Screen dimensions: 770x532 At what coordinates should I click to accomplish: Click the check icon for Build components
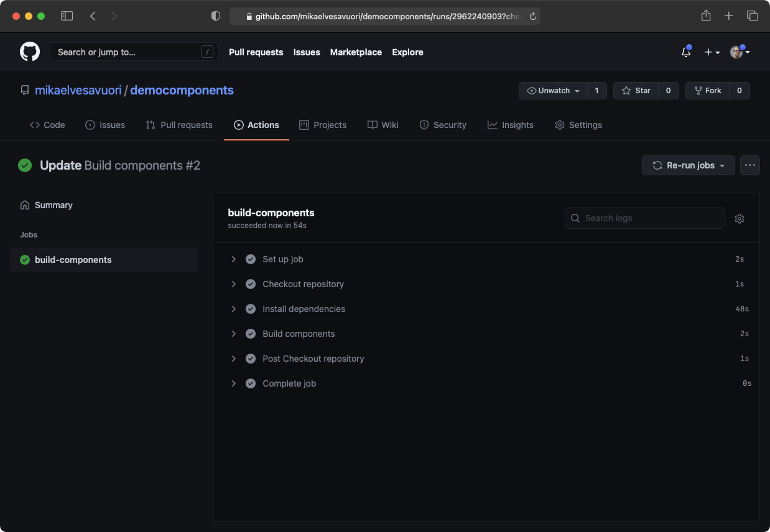[251, 334]
